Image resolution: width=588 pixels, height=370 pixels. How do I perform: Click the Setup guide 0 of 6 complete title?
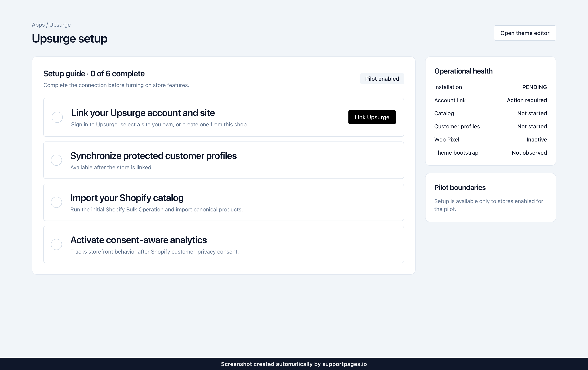coord(94,74)
